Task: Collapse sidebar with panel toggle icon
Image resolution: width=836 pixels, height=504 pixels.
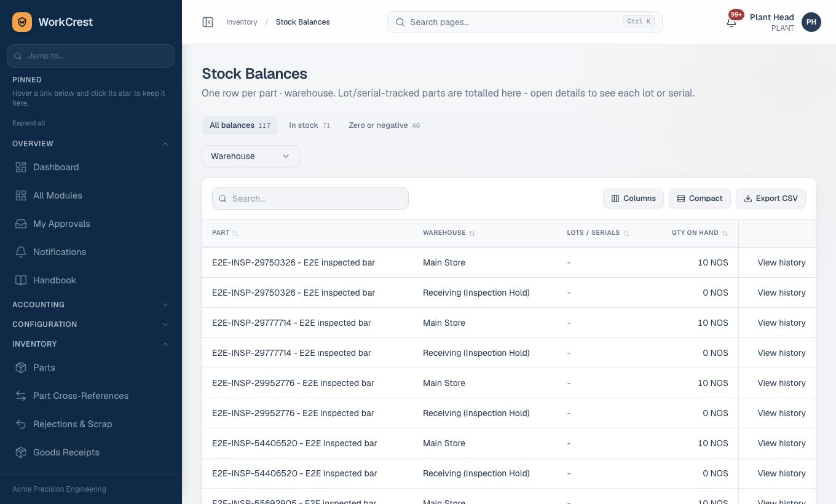Action: (x=208, y=22)
